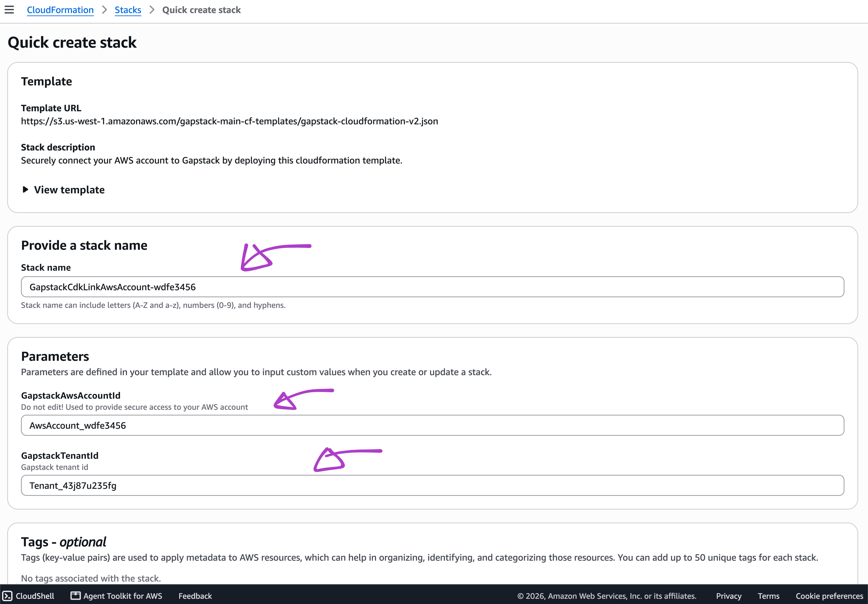Click the GapstackTenantId input field
The width and height of the screenshot is (868, 604).
(432, 485)
